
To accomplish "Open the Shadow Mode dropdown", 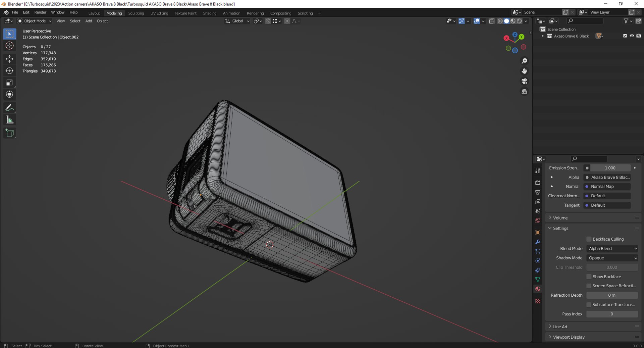I will point(612,258).
